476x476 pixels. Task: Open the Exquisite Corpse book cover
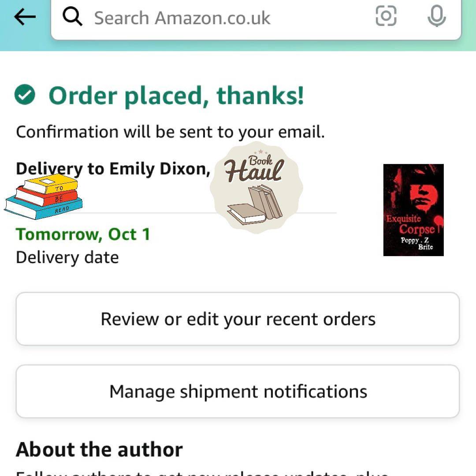[413, 210]
